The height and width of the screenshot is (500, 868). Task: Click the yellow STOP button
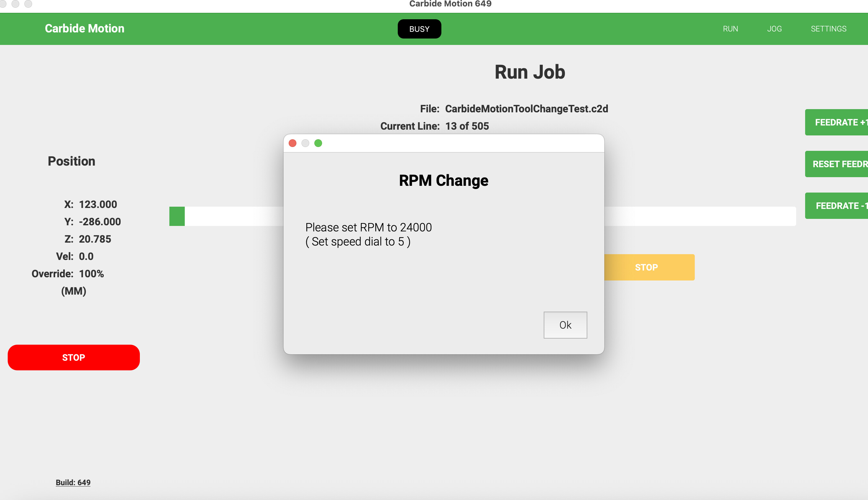(x=649, y=267)
